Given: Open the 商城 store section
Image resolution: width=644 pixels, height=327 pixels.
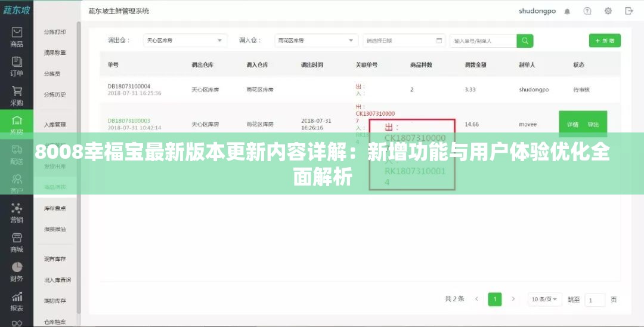Looking at the screenshot, I should pyautogui.click(x=17, y=242).
